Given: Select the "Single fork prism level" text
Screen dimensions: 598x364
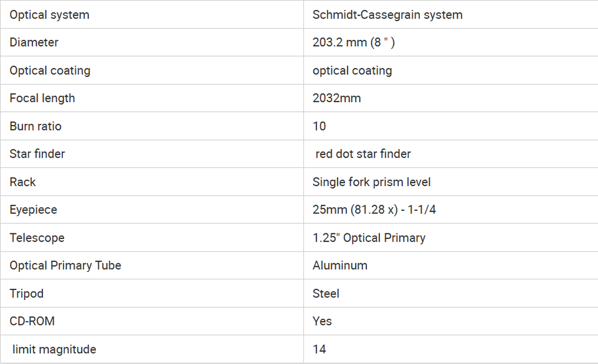Looking at the screenshot, I should (x=371, y=182).
